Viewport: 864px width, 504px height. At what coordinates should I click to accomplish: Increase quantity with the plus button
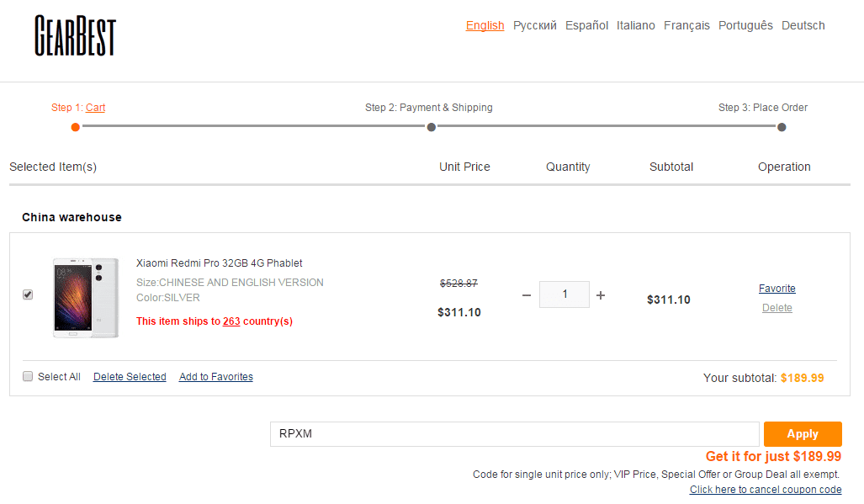click(601, 295)
